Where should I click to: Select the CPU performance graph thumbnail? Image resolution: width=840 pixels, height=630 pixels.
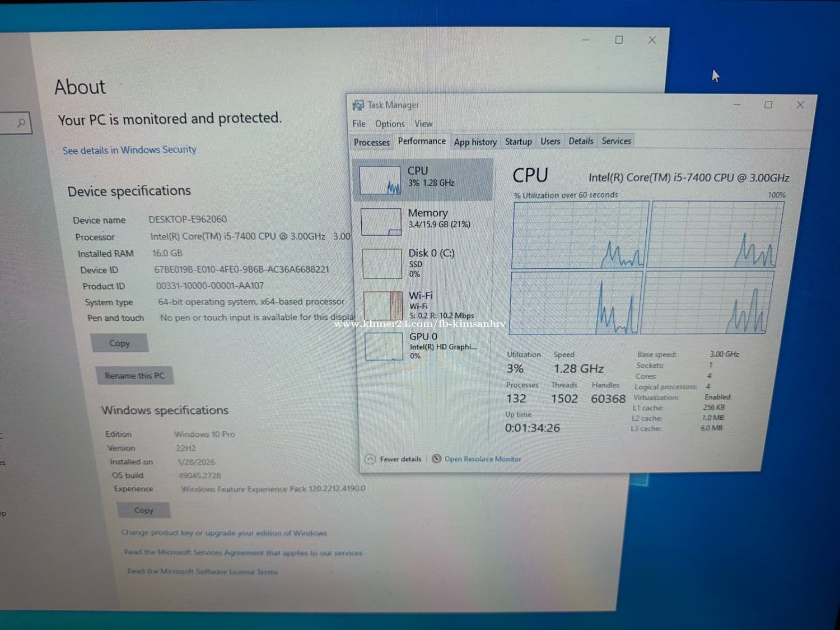click(380, 180)
